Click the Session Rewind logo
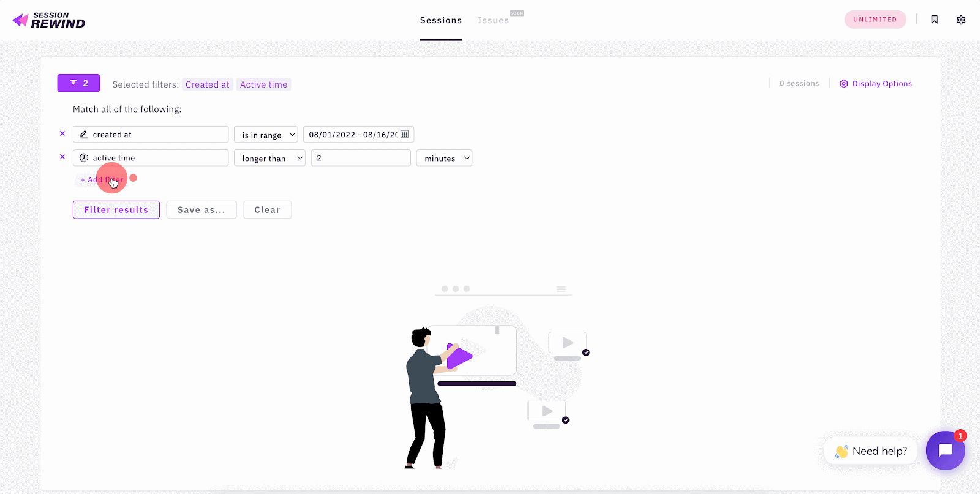Image resolution: width=980 pixels, height=494 pixels. point(49,20)
